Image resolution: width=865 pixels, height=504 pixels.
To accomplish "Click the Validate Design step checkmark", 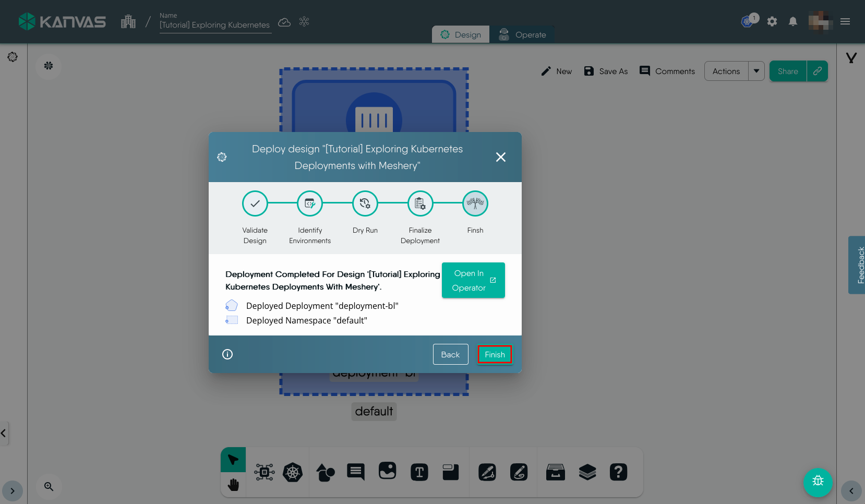I will (x=255, y=203).
